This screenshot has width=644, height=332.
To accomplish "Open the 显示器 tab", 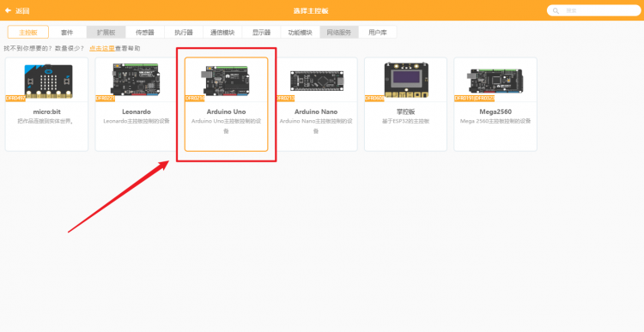I will coord(261,32).
